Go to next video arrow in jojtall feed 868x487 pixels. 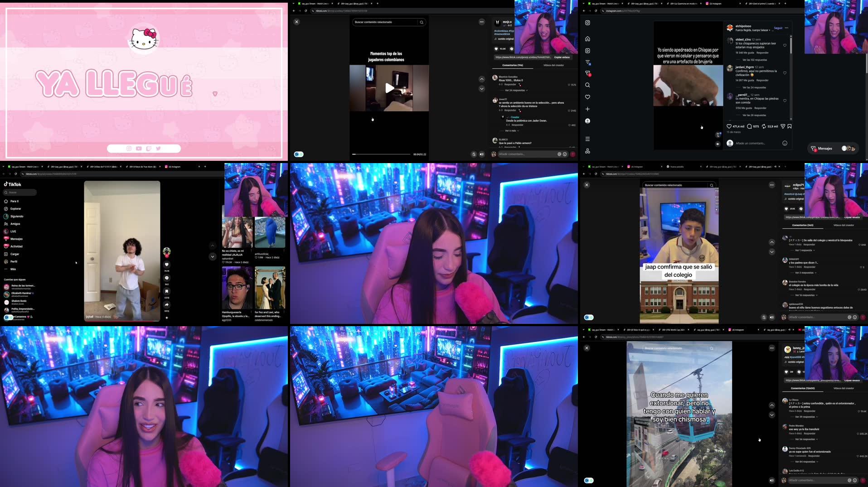coord(213,256)
